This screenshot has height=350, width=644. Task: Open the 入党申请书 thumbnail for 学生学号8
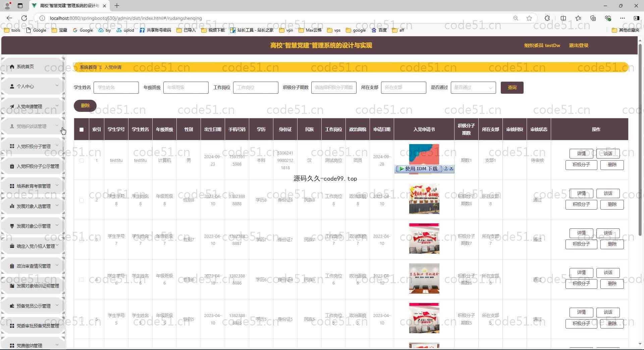click(424, 199)
